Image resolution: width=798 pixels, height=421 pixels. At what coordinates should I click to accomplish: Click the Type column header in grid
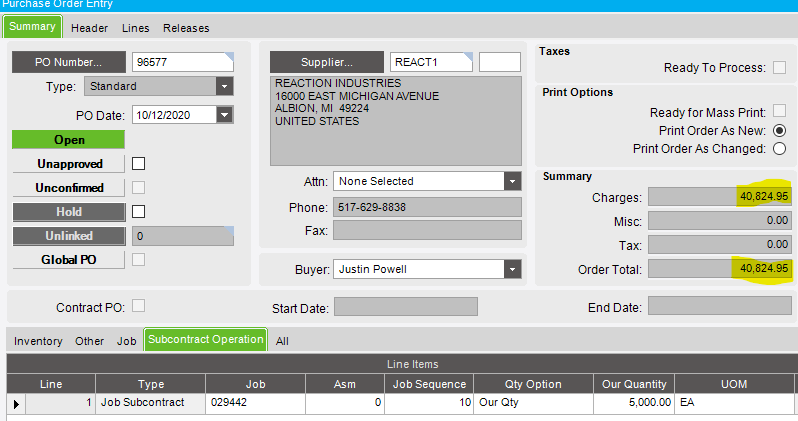click(151, 384)
